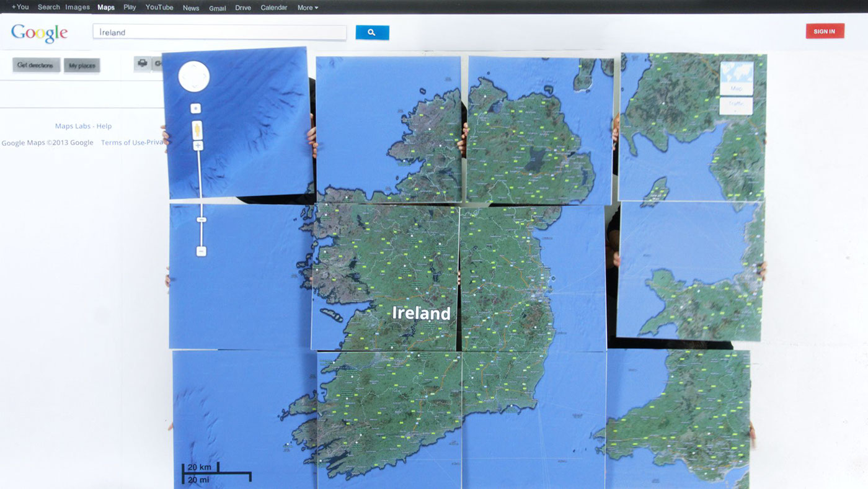
Task: Click the small location button above pegman
Action: point(195,109)
